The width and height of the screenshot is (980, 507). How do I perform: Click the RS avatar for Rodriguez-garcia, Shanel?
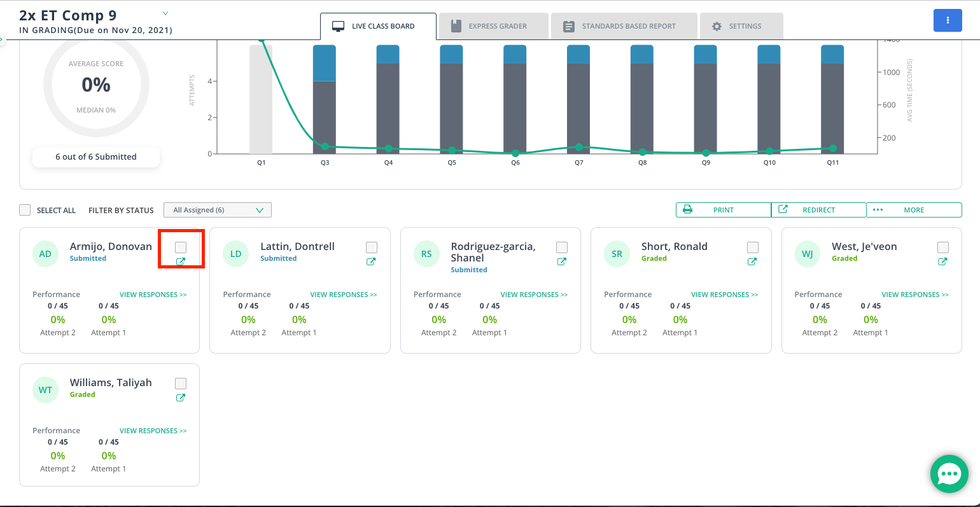point(426,254)
